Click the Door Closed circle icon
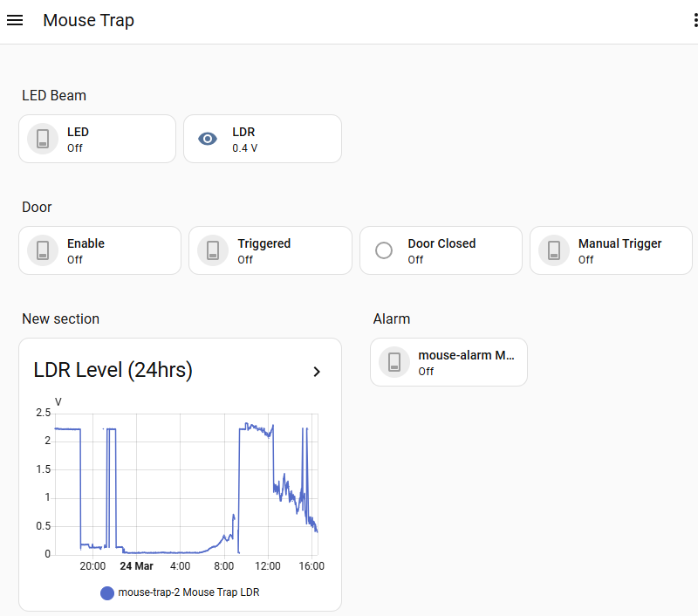 (384, 250)
